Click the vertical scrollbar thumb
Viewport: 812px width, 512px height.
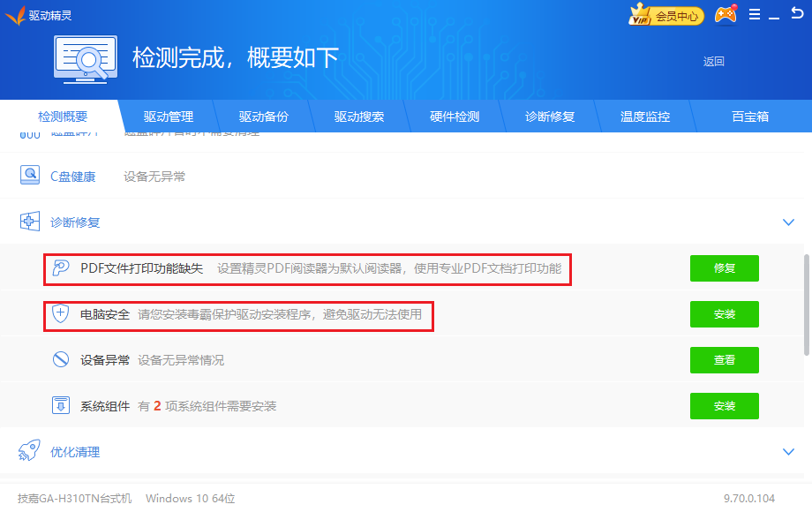[807, 305]
